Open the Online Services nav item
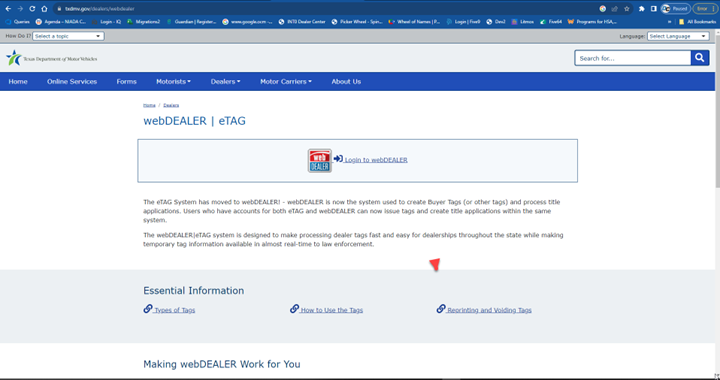The height and width of the screenshot is (380, 720). (x=72, y=82)
